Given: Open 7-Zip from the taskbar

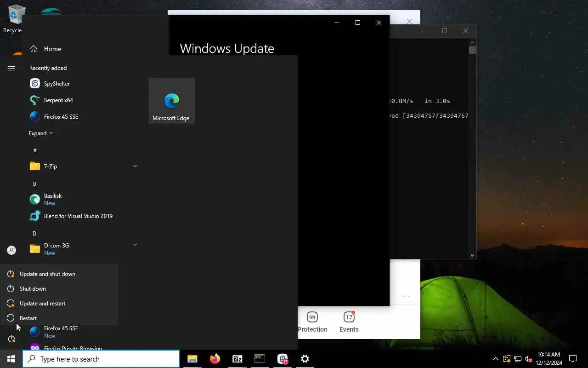Looking at the screenshot, I should (x=237, y=359).
